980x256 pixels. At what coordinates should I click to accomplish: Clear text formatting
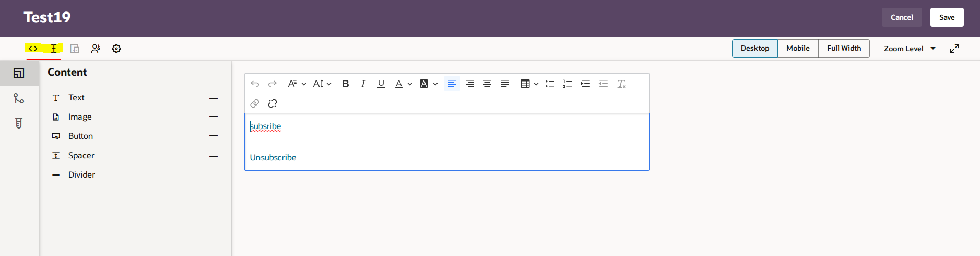pyautogui.click(x=621, y=84)
